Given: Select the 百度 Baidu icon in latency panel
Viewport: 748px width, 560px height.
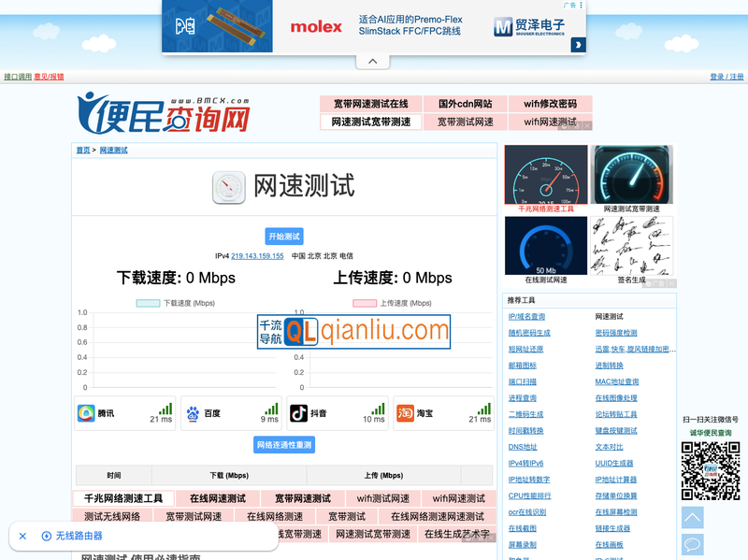Looking at the screenshot, I should [x=194, y=411].
